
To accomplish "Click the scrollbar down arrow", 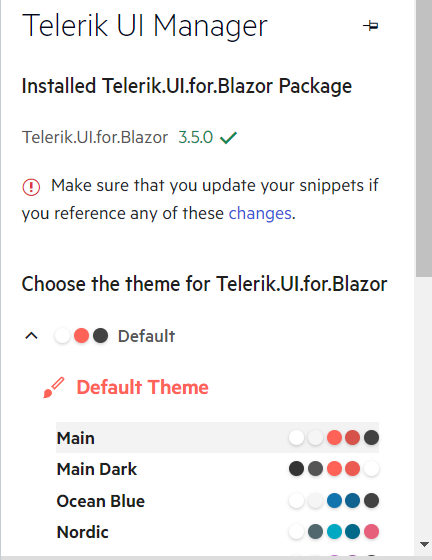I will pyautogui.click(x=424, y=544).
